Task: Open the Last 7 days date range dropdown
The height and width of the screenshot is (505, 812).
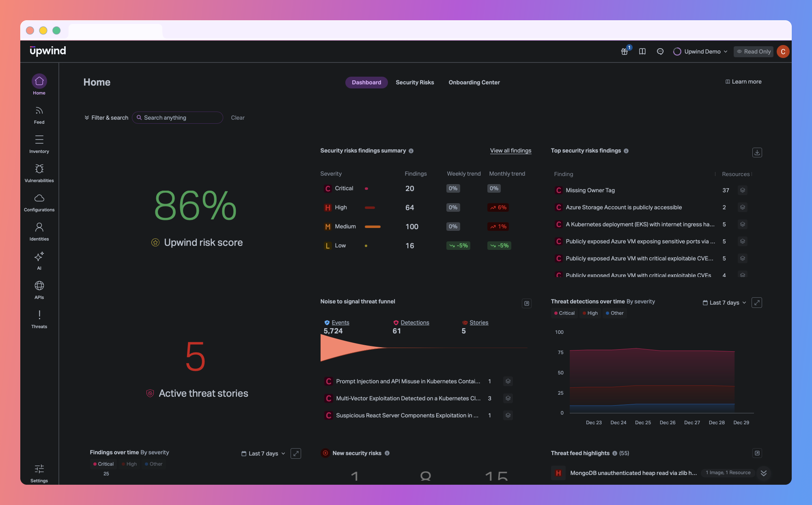Action: click(724, 303)
